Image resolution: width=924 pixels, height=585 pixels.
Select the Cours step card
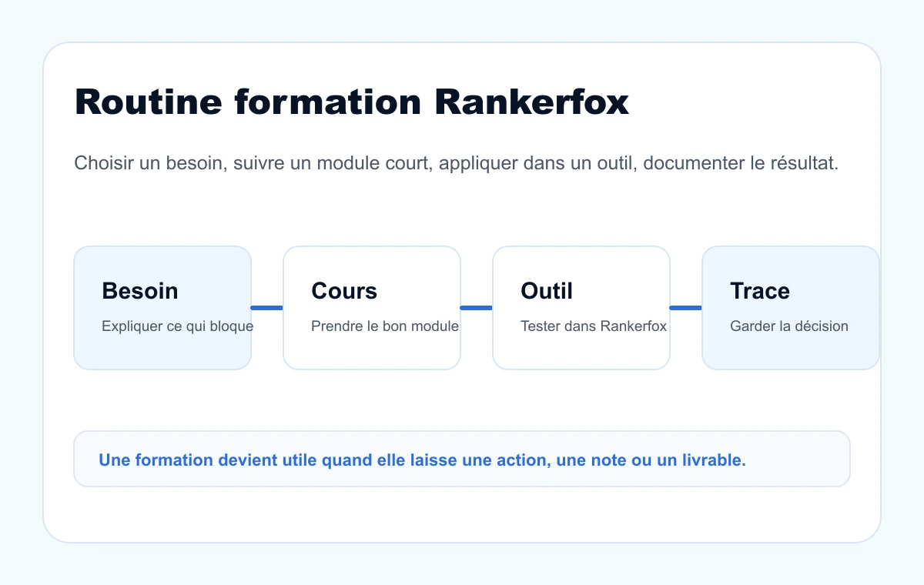click(372, 308)
